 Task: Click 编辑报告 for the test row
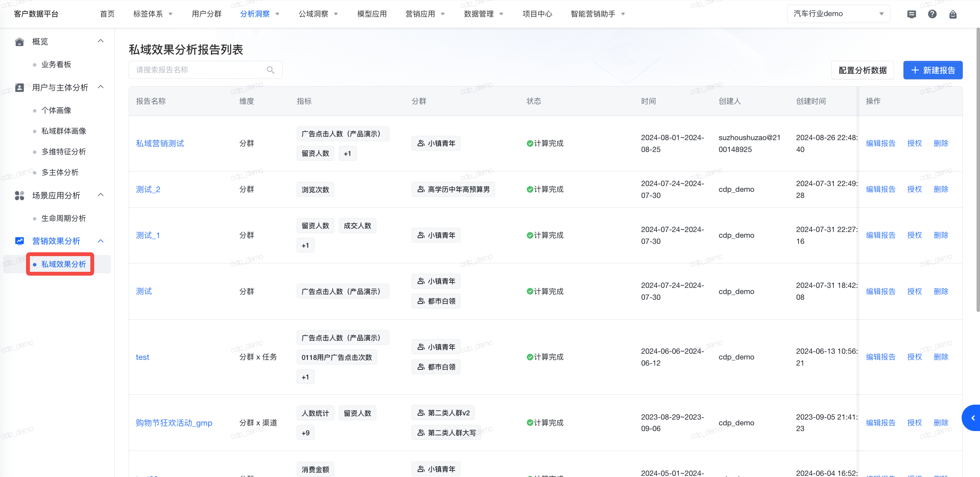[x=880, y=357]
